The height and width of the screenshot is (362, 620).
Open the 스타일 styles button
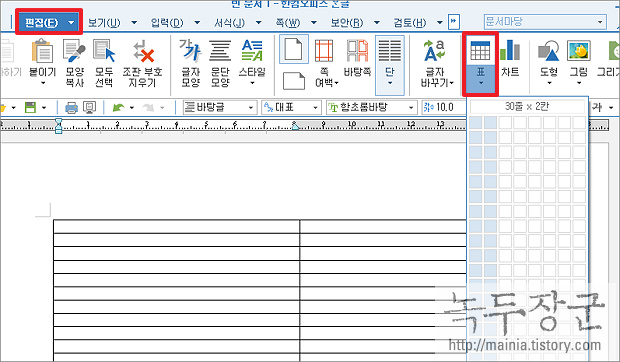click(252, 62)
